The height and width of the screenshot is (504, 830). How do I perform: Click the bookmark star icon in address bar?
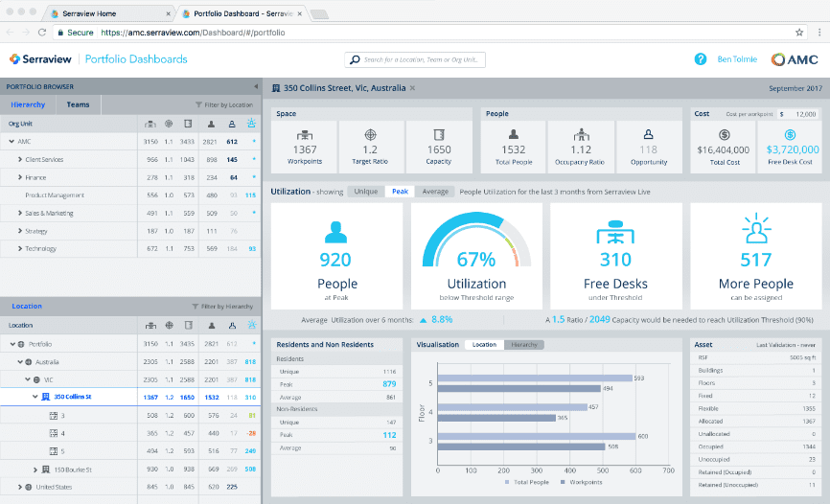(799, 32)
